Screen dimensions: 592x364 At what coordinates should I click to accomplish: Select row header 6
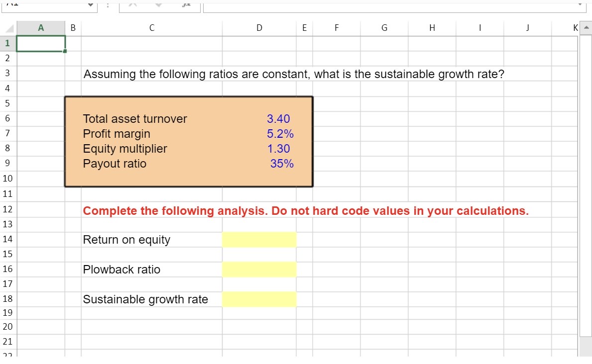coord(7,118)
